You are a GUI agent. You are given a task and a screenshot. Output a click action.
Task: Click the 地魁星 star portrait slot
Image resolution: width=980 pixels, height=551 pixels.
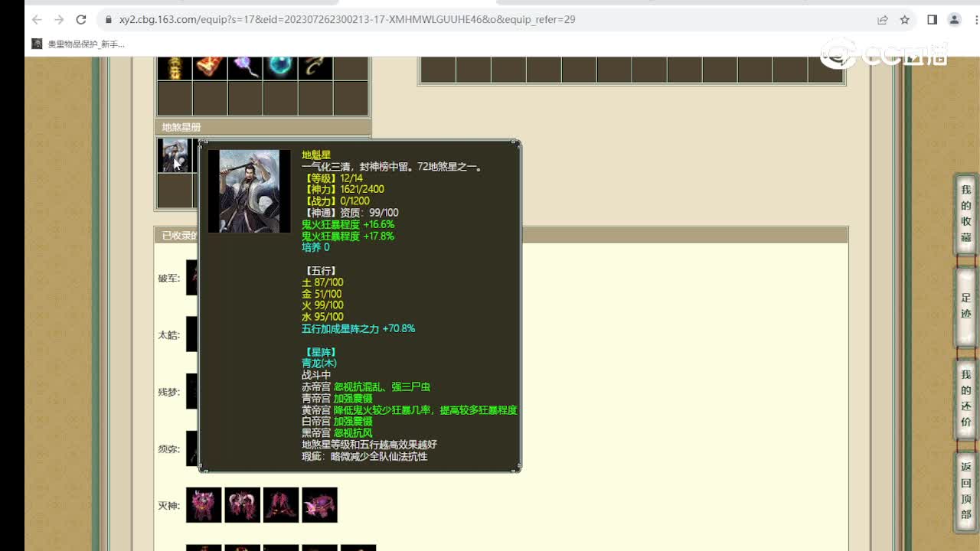point(175,155)
